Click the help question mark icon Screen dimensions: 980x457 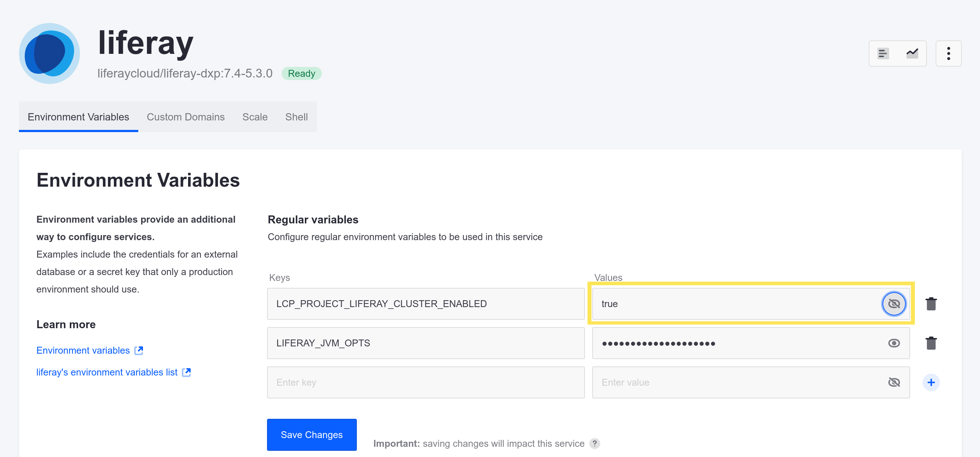click(594, 443)
